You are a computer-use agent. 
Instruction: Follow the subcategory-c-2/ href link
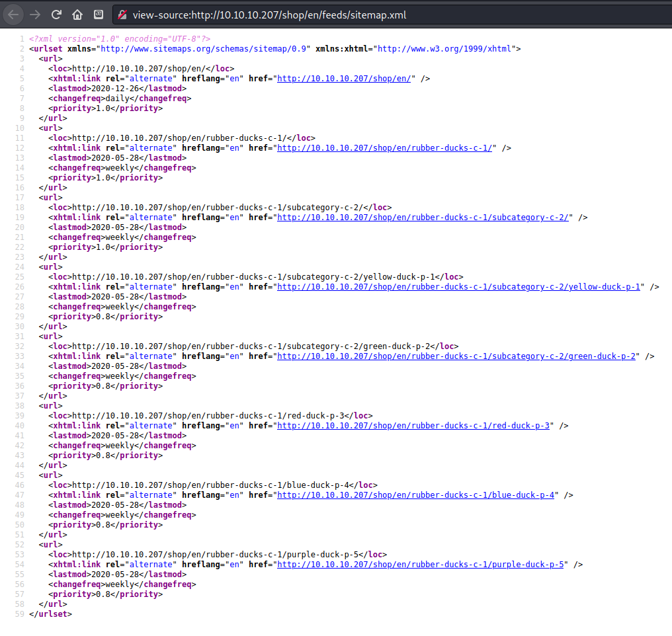tap(423, 218)
